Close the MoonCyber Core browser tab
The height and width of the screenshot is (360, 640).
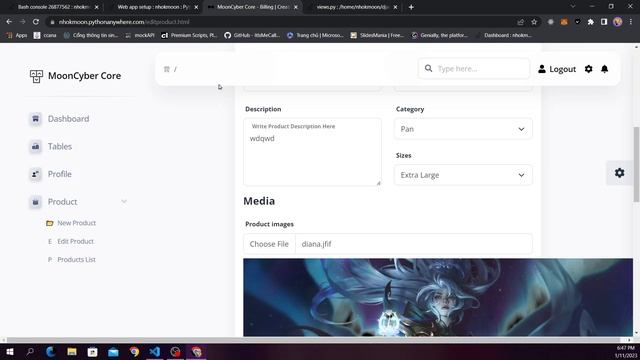(296, 7)
